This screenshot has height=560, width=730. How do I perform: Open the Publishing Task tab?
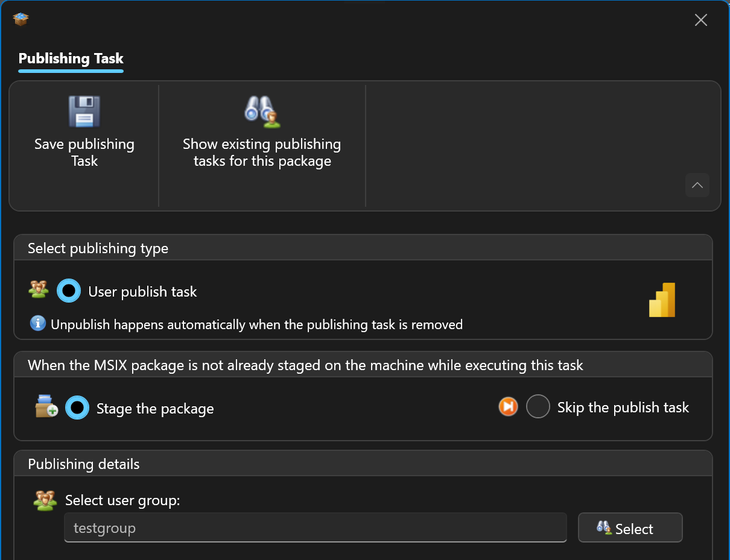71,58
